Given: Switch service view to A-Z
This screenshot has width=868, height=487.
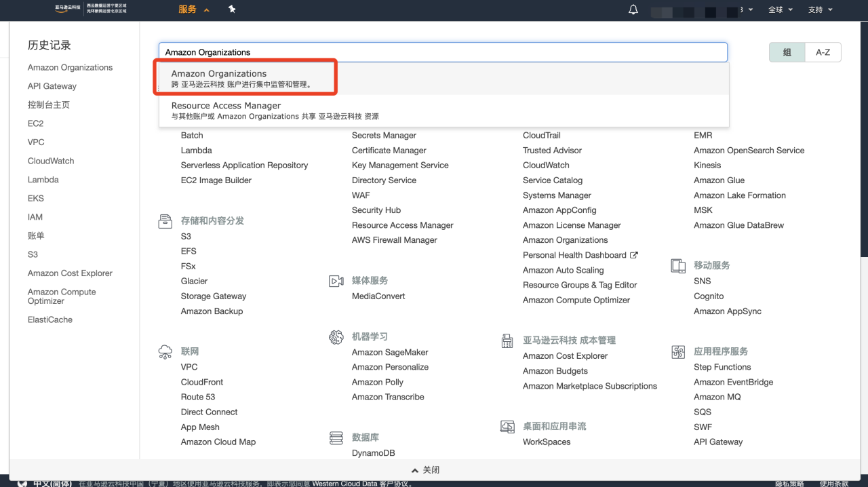Looking at the screenshot, I should pos(823,52).
